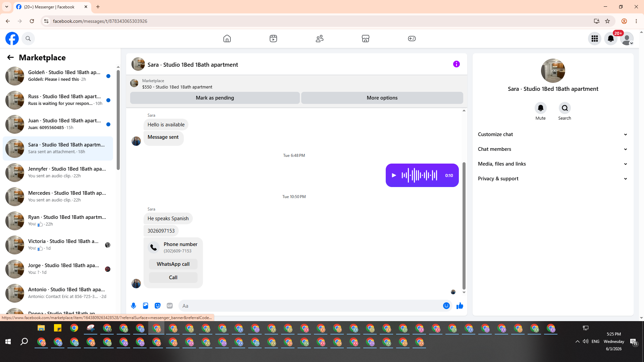This screenshot has width=644, height=362.
Task: Start a WhatsApp call to Sara
Action: tap(173, 264)
